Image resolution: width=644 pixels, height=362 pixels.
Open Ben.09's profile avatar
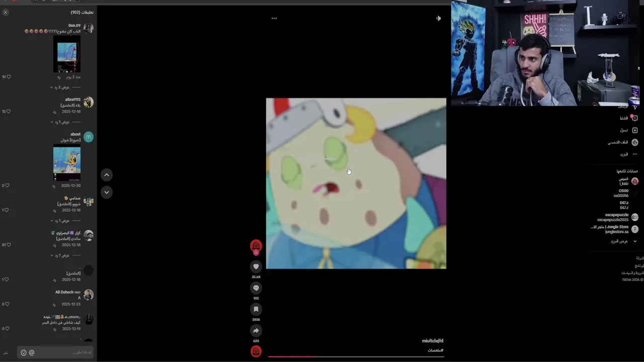click(x=89, y=28)
